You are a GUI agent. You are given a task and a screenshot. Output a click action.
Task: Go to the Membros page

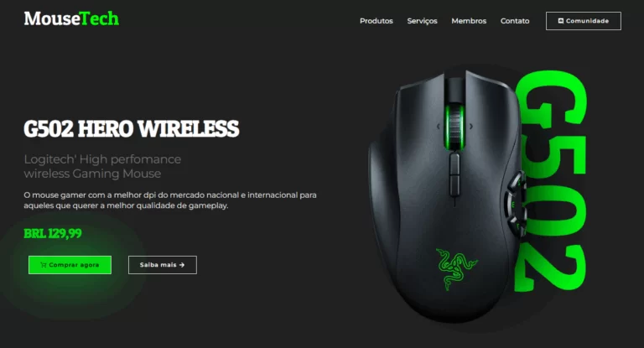click(x=469, y=21)
